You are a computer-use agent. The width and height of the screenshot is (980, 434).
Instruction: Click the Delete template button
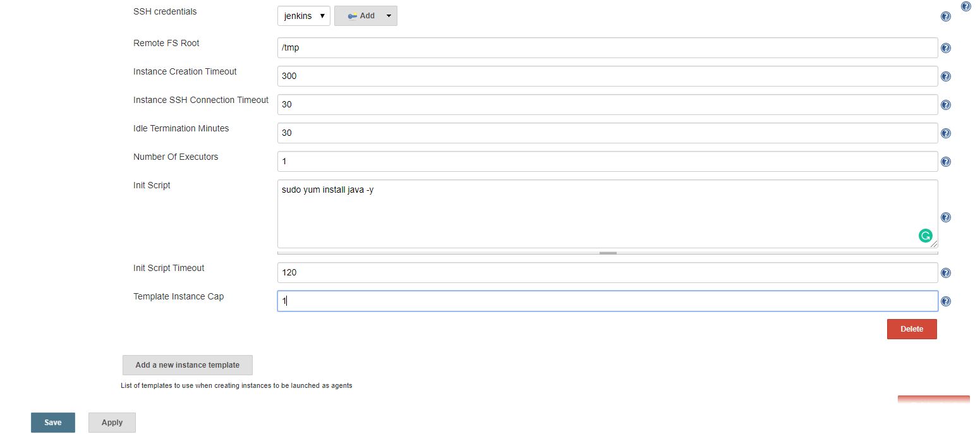(912, 329)
